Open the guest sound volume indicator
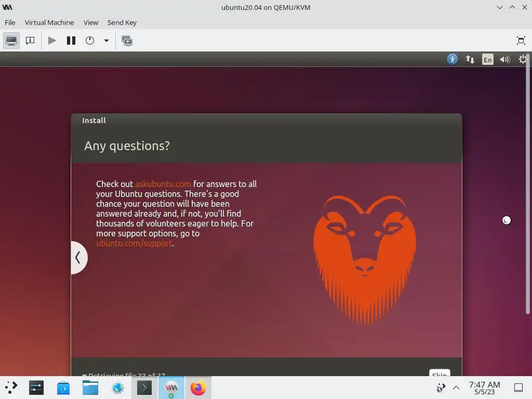 pyautogui.click(x=505, y=59)
